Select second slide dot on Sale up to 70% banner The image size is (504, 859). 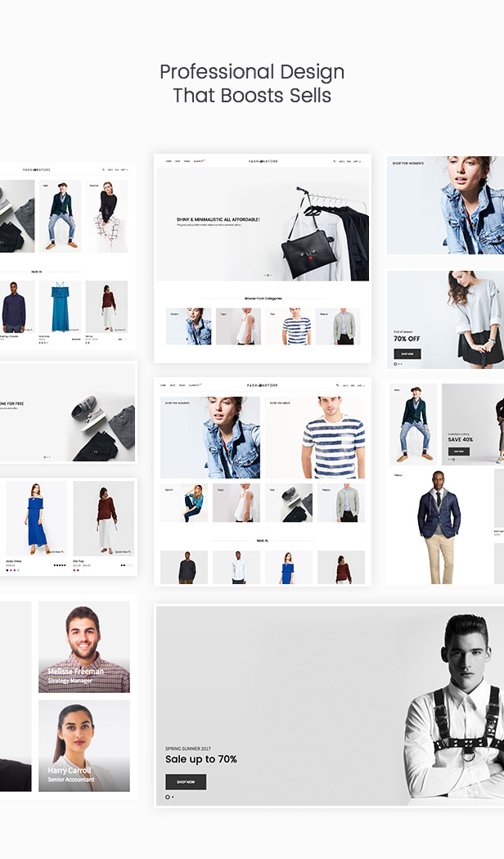click(x=173, y=797)
